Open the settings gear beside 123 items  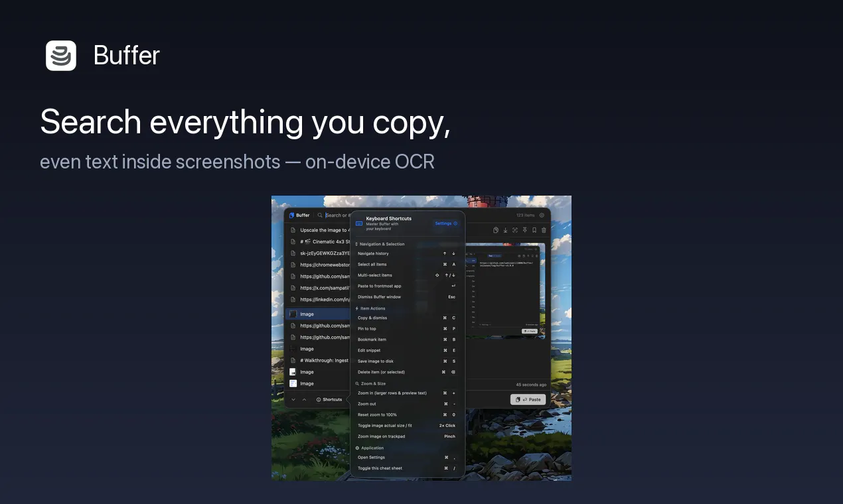coord(542,215)
